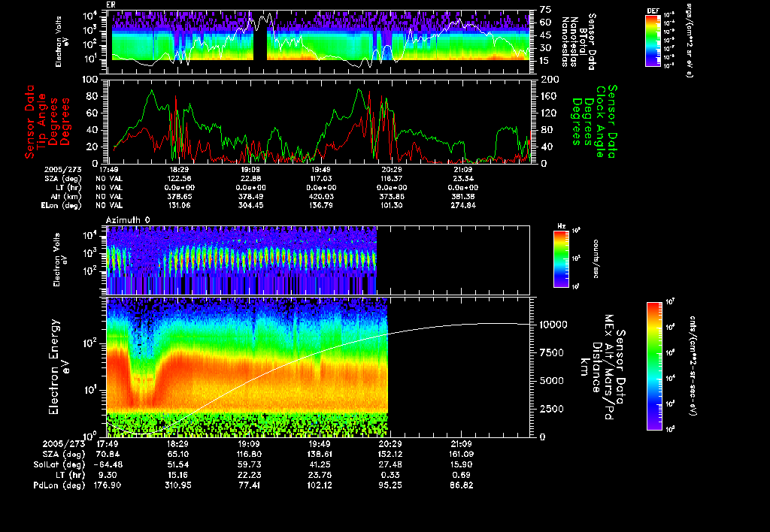Click the SolLat value 51.54
Image resolution: width=770 pixels, height=532 pixels.
[179, 465]
